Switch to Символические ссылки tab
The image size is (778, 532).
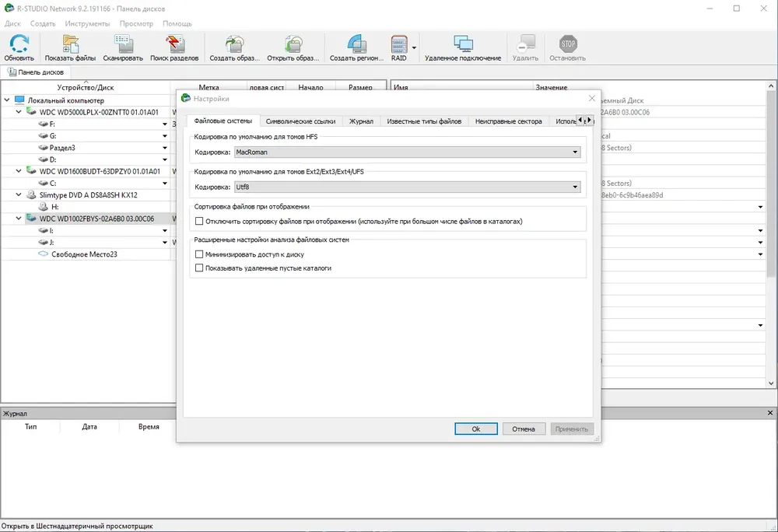pos(300,121)
